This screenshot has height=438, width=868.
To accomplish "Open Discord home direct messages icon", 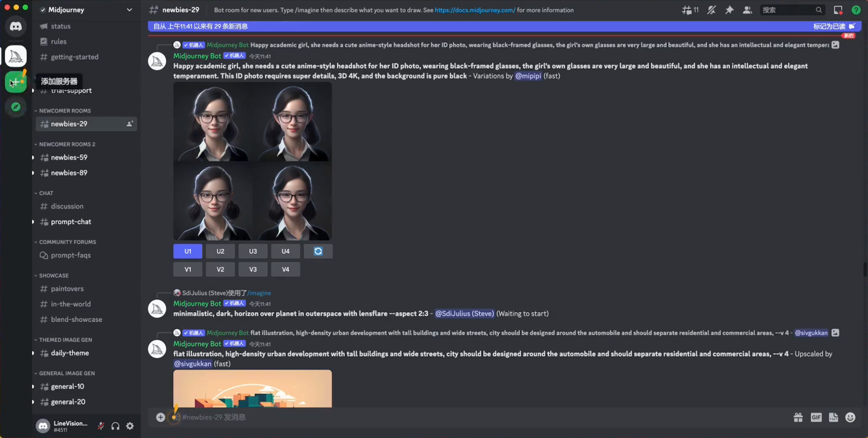I will 16,27.
